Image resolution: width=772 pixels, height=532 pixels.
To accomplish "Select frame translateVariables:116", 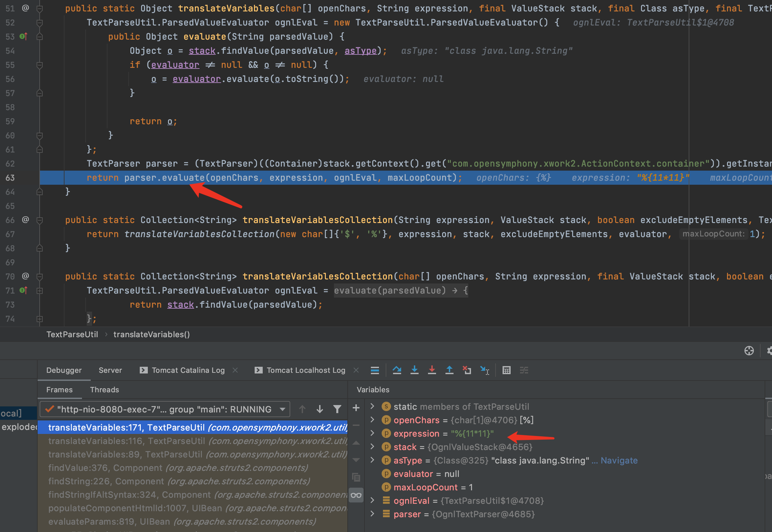I will click(x=192, y=441).
